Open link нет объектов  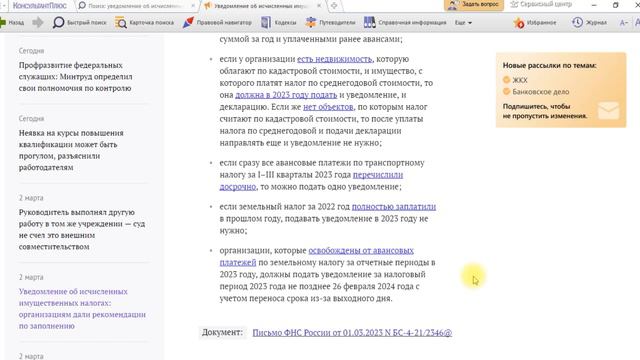click(328, 107)
